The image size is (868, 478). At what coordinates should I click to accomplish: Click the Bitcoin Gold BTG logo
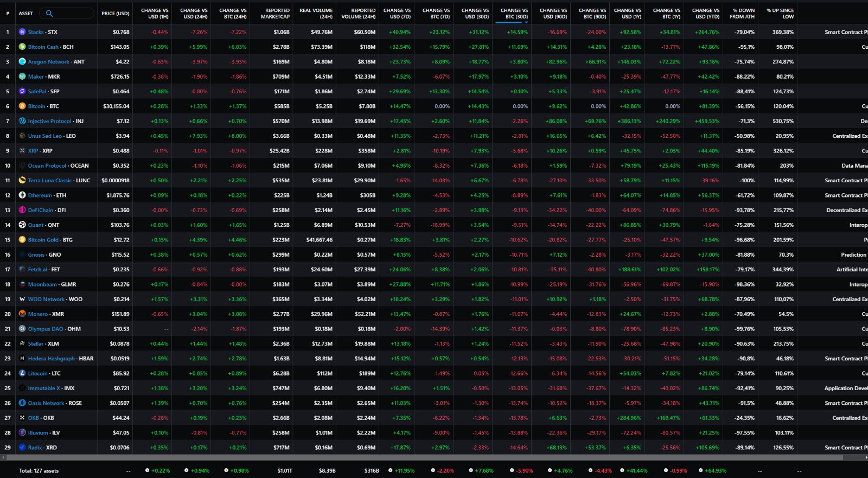click(x=22, y=239)
